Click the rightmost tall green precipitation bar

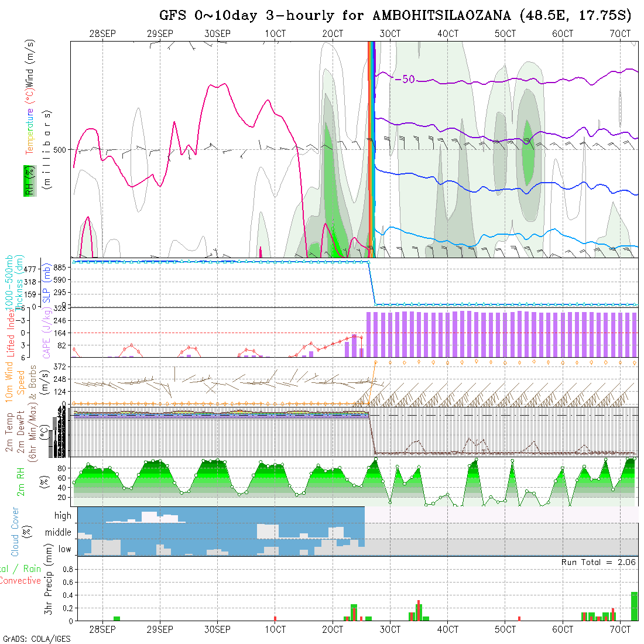[x=634, y=606]
